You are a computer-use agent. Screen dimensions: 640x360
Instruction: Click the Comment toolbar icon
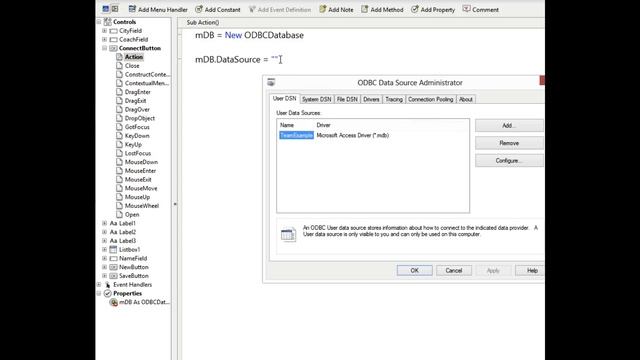[x=467, y=9]
